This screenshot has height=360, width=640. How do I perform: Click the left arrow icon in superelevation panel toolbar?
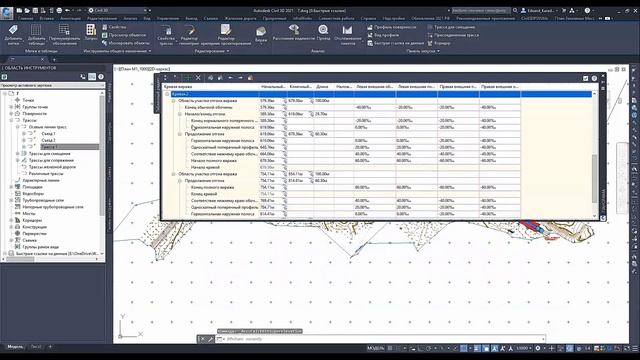pos(230,78)
